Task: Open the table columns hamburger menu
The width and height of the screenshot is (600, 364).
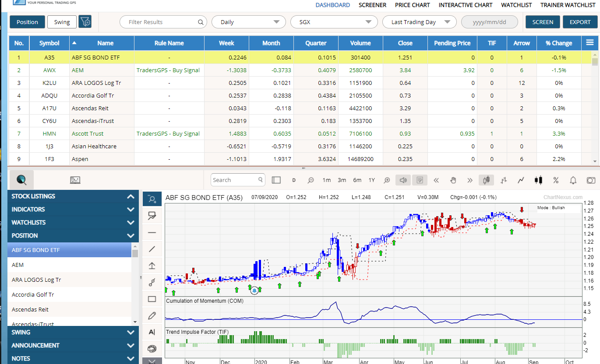Action: click(590, 43)
